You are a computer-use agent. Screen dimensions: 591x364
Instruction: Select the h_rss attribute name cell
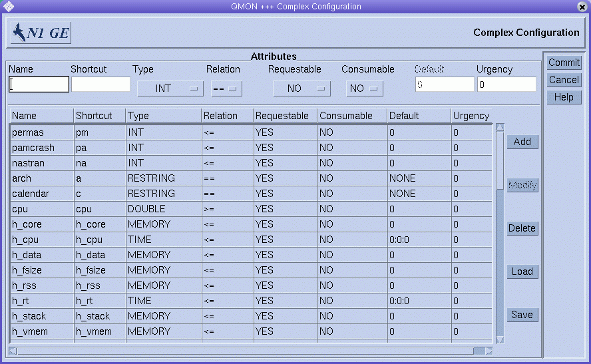pyautogui.click(x=42, y=285)
